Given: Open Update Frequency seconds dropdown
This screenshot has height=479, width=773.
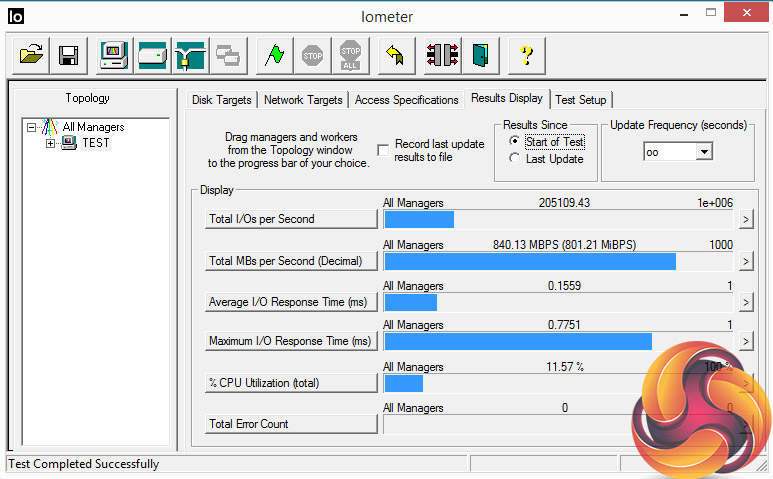Looking at the screenshot, I should pyautogui.click(x=704, y=151).
